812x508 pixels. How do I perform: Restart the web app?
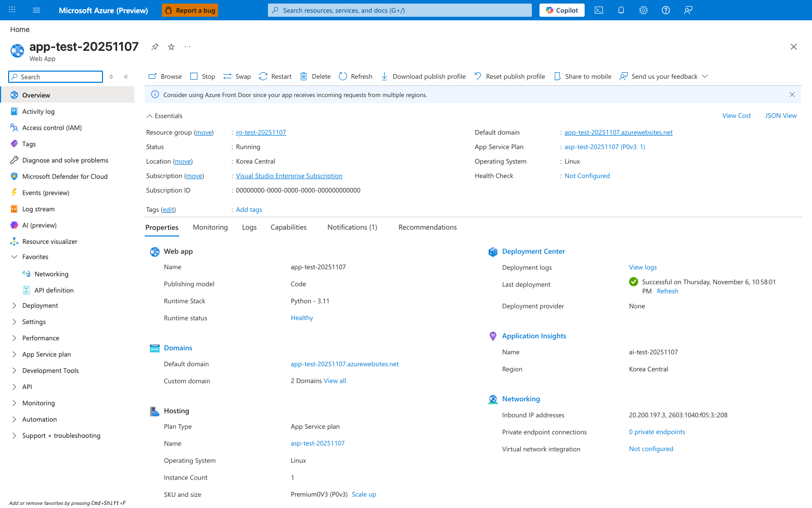[275, 76]
